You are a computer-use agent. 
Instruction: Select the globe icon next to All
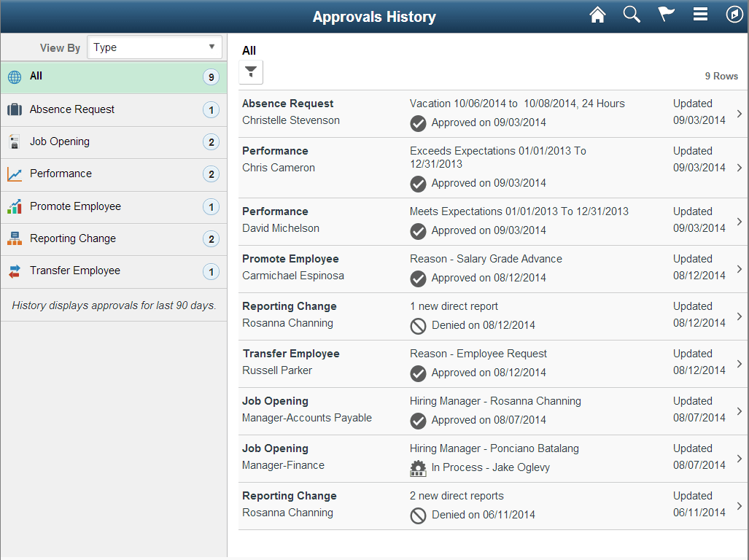click(x=15, y=76)
